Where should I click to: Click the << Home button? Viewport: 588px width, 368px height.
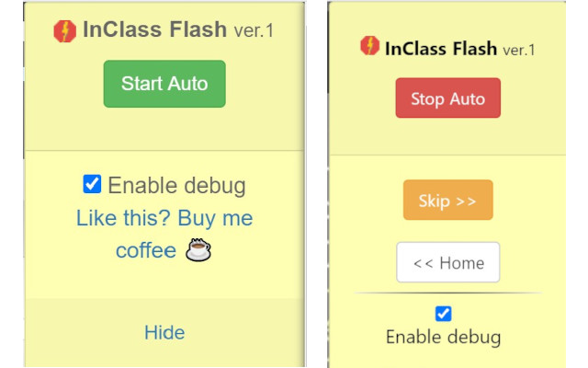coord(447,262)
